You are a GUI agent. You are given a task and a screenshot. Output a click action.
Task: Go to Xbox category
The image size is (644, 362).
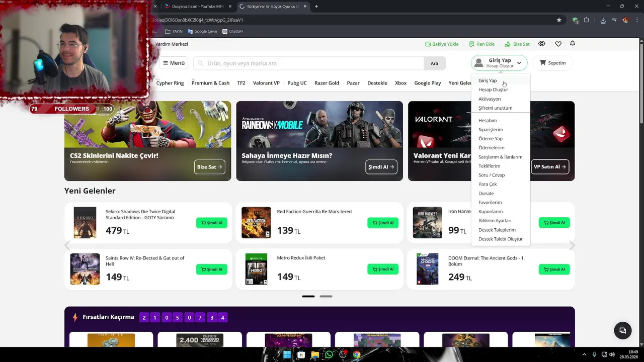point(400,83)
